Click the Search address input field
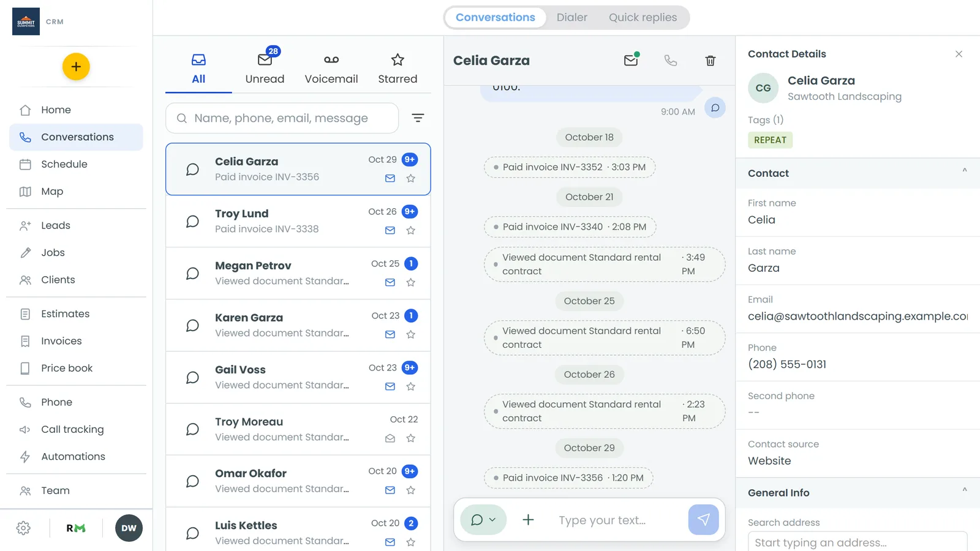This screenshot has width=980, height=551. [x=858, y=542]
